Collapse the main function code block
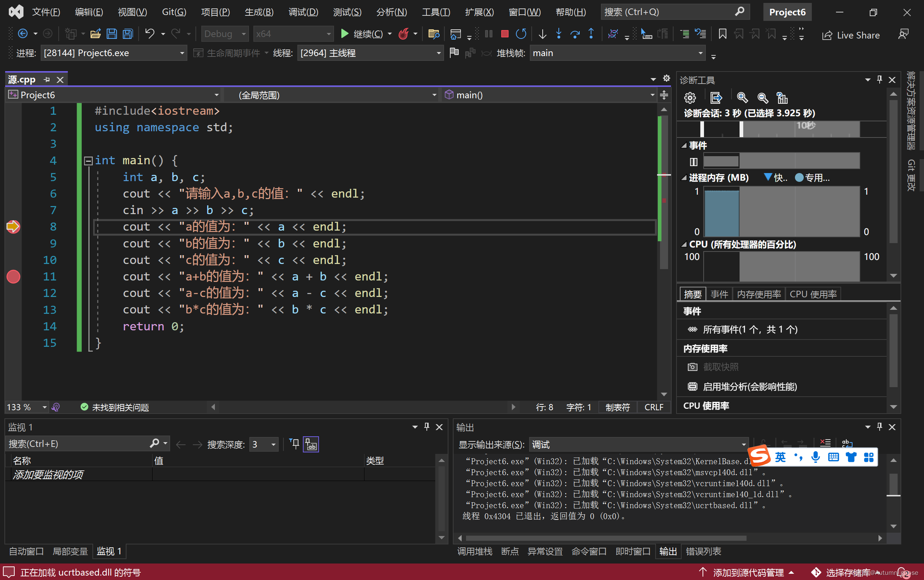The image size is (924, 580). tap(88, 160)
